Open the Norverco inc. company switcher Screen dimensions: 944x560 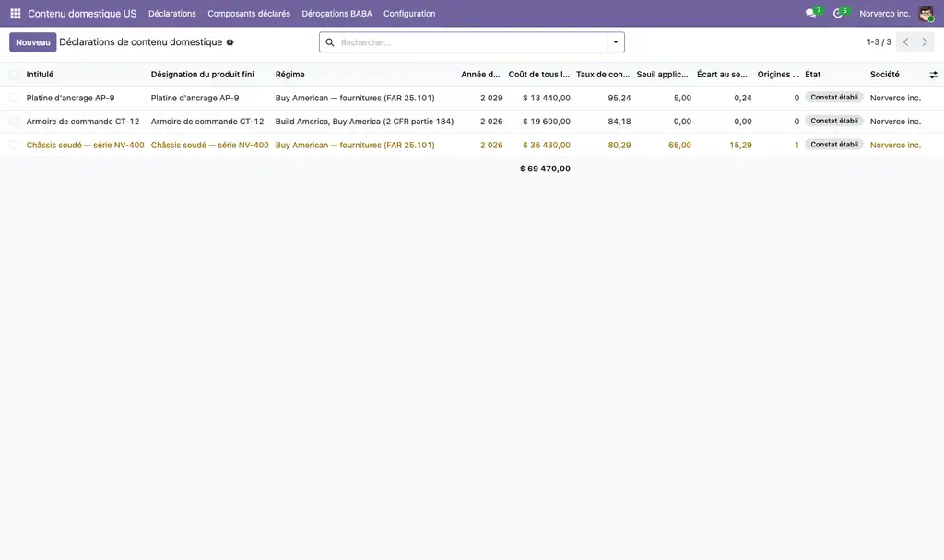[x=884, y=13]
